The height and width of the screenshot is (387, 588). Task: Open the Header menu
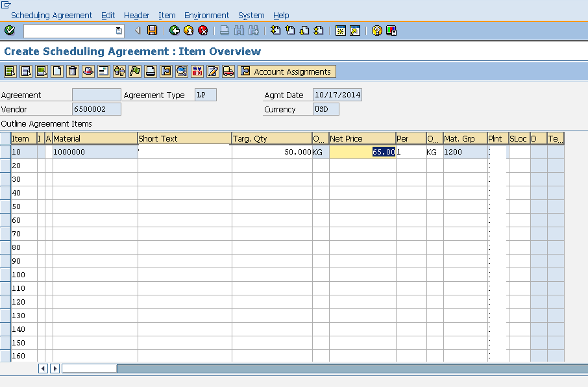[x=136, y=16]
